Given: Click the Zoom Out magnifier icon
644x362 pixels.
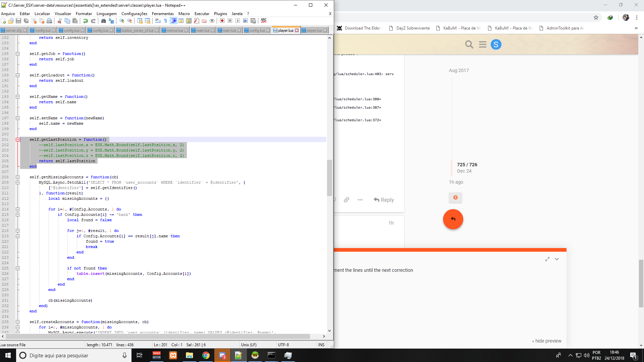Looking at the screenshot, I should [129, 21].
